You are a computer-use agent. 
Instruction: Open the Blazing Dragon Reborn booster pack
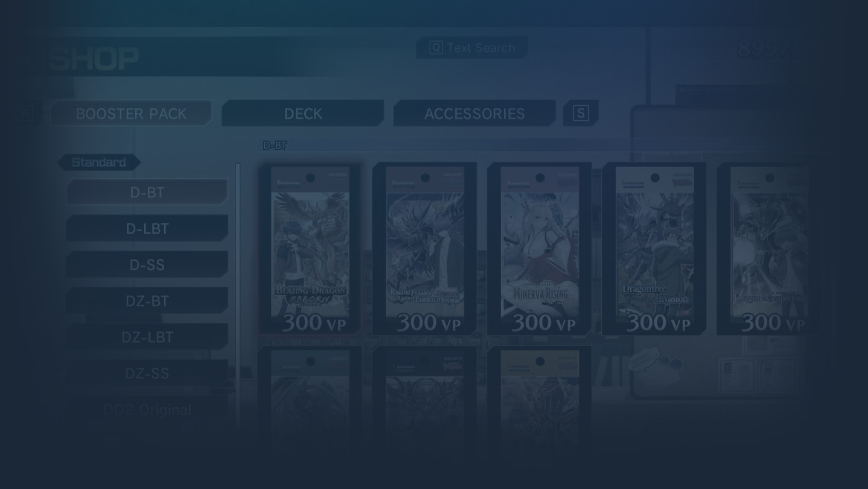pyautogui.click(x=310, y=249)
